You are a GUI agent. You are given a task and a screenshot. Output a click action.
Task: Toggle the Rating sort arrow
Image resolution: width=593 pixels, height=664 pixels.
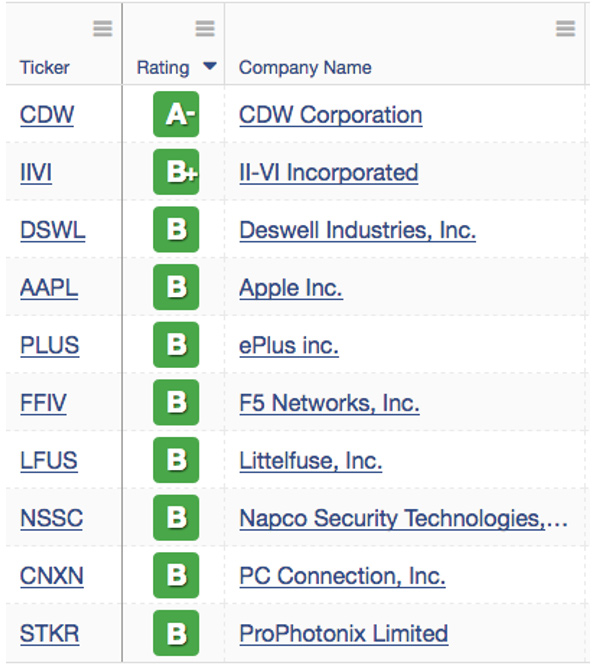(210, 66)
